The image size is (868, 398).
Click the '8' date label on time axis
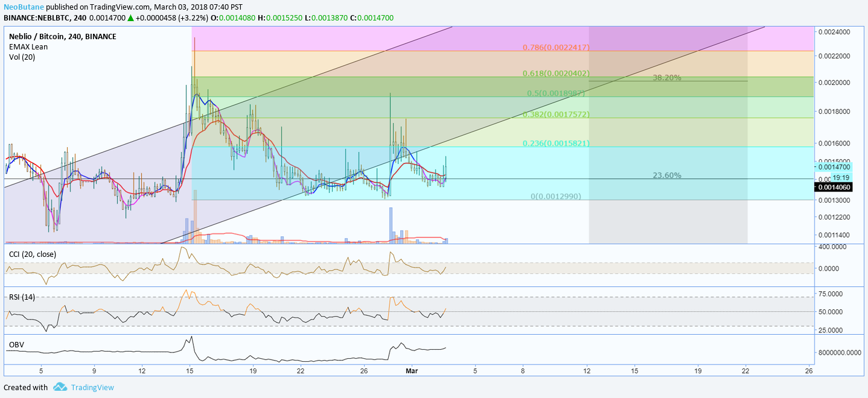pyautogui.click(x=522, y=371)
